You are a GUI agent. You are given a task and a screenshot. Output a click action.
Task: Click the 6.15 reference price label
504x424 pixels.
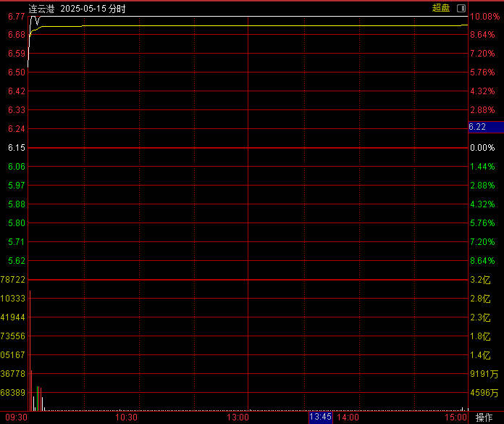tap(16, 148)
